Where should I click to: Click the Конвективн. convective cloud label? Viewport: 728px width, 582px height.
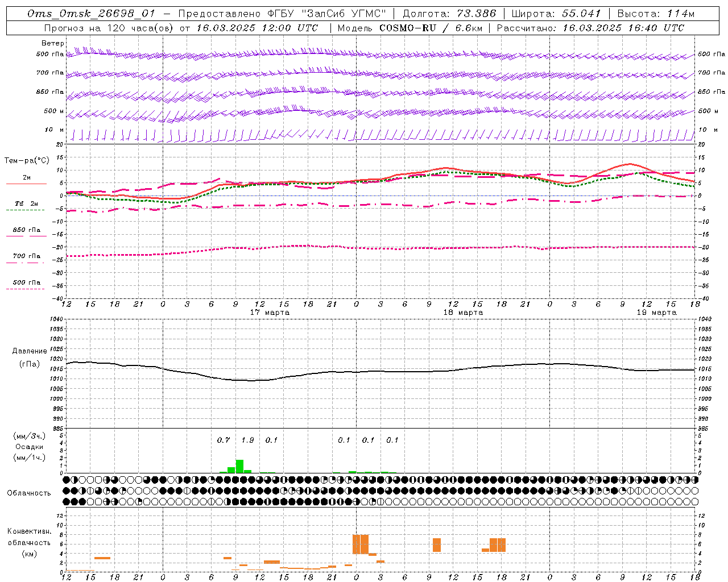click(29, 531)
